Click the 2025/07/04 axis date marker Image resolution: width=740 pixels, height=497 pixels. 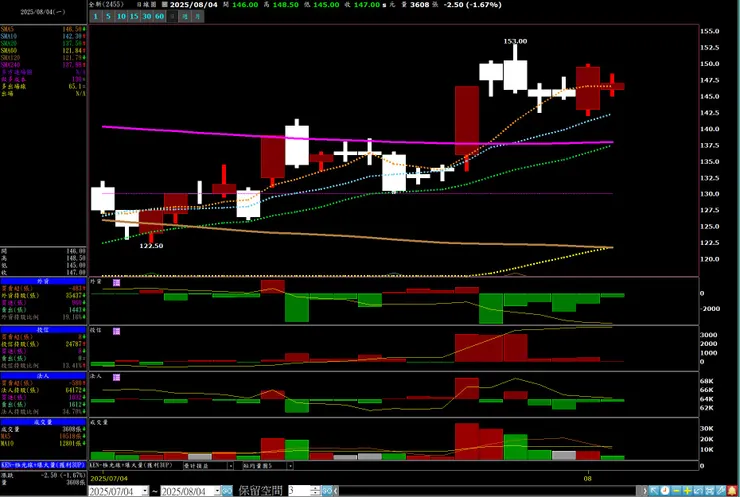(109, 478)
